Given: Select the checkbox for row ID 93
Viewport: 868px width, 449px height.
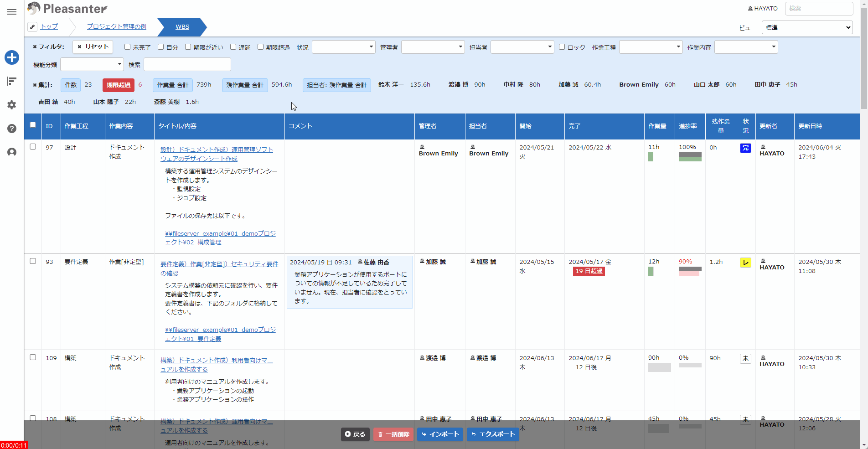Looking at the screenshot, I should pyautogui.click(x=33, y=261).
